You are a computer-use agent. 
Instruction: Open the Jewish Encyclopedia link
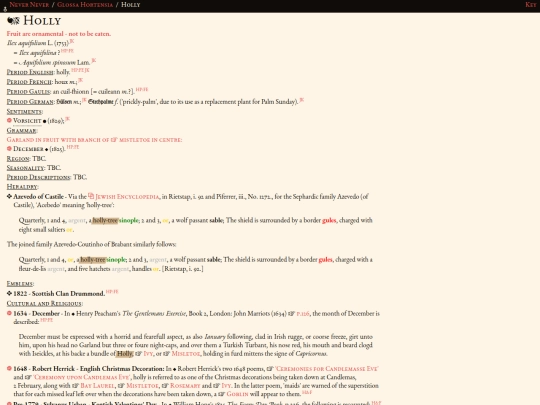(x=127, y=197)
